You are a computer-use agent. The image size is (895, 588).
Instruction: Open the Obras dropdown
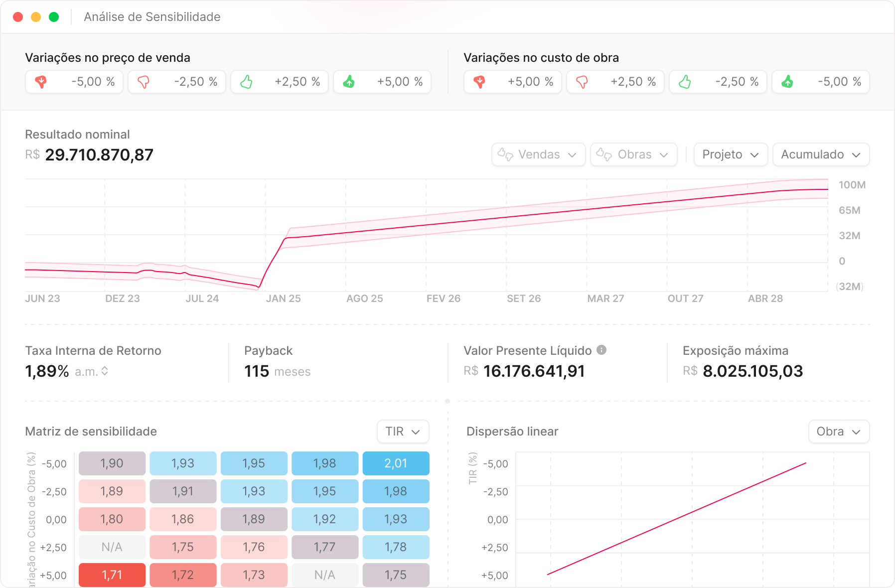click(x=633, y=154)
